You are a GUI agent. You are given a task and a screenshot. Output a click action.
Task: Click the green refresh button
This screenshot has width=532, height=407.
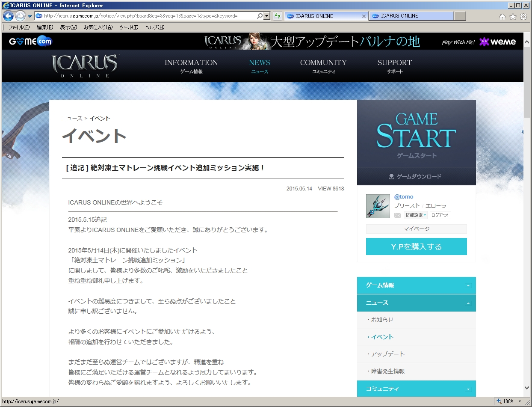(278, 16)
